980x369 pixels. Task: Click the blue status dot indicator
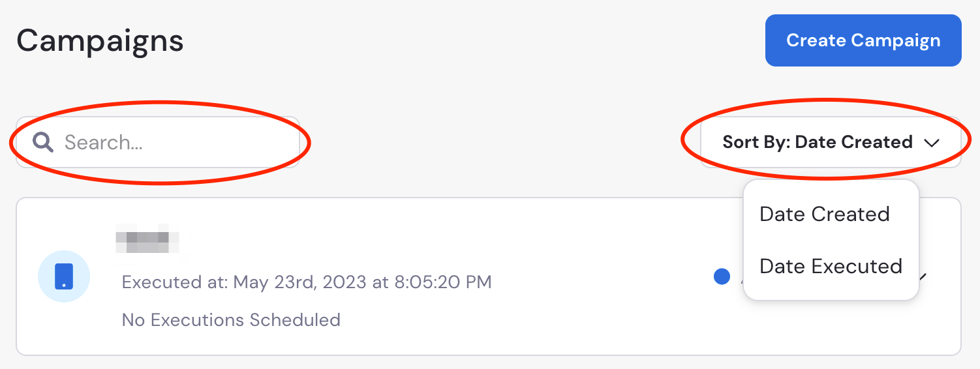click(722, 276)
